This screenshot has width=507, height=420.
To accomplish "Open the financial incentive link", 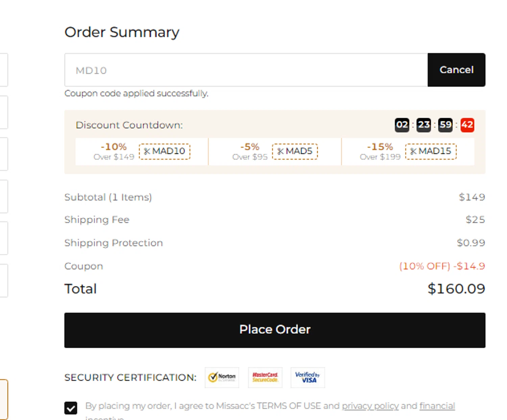I will pyautogui.click(x=437, y=406).
